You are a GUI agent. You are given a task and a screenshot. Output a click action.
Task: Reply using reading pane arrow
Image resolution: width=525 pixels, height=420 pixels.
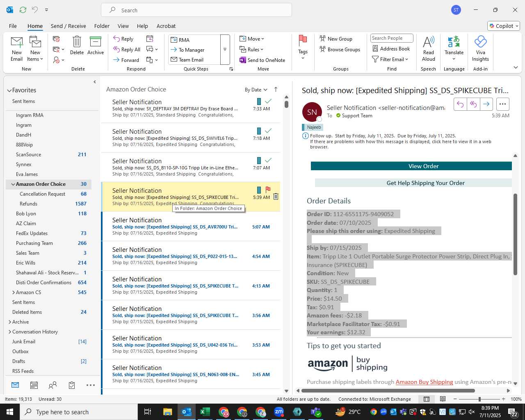click(460, 104)
